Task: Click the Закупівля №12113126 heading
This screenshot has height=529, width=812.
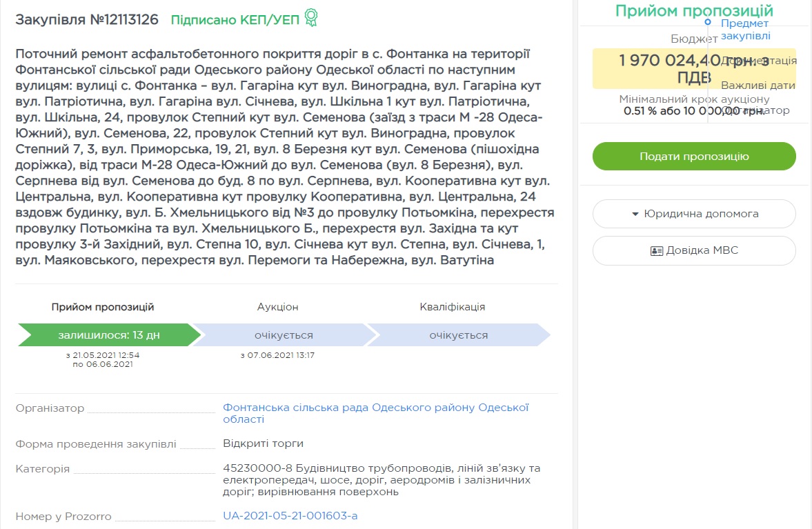Action: click(87, 19)
